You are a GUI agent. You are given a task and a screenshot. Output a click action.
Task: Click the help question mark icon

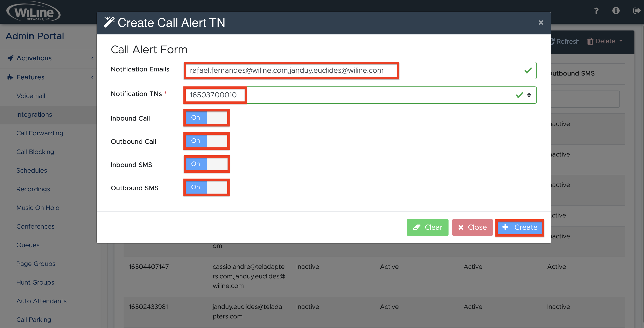[x=596, y=11]
